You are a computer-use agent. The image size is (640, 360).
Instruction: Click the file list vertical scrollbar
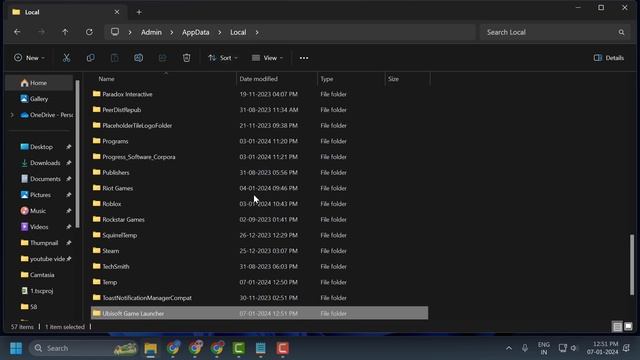click(632, 264)
